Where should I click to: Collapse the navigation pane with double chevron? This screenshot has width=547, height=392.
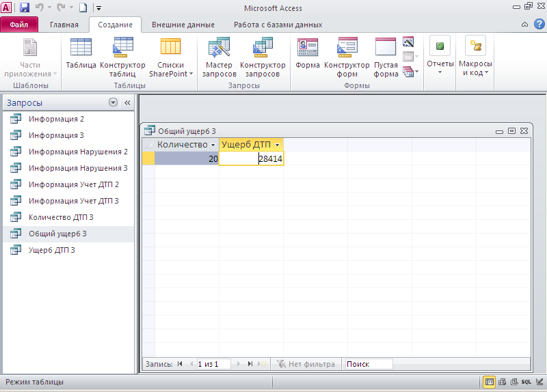(x=127, y=102)
